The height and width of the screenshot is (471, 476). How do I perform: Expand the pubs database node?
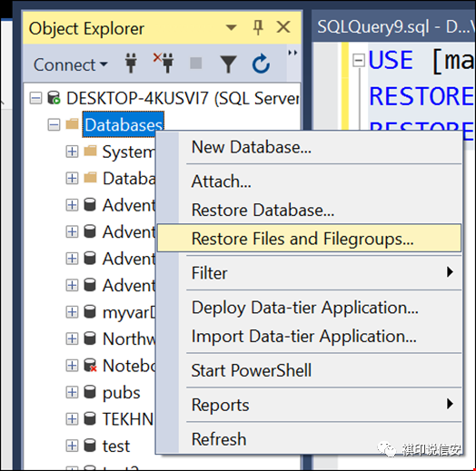click(x=72, y=392)
